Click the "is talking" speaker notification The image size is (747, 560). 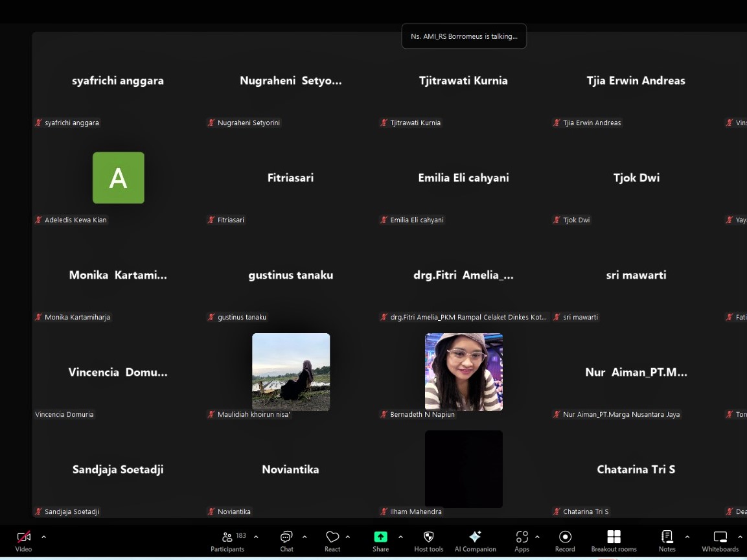[464, 36]
